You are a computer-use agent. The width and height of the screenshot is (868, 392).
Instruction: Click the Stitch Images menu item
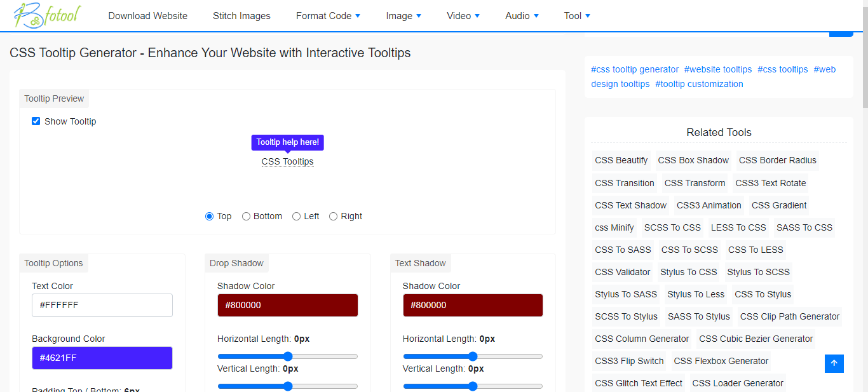point(241,15)
